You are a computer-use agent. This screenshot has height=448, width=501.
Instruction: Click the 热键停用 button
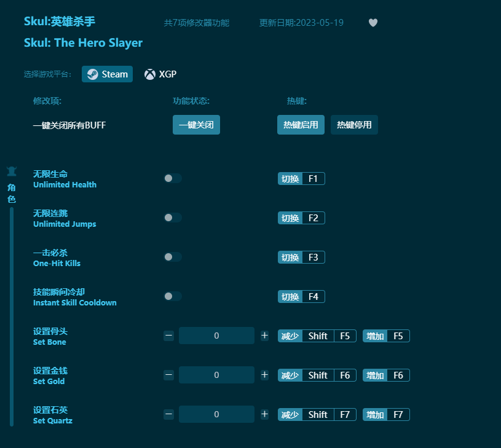(x=354, y=124)
